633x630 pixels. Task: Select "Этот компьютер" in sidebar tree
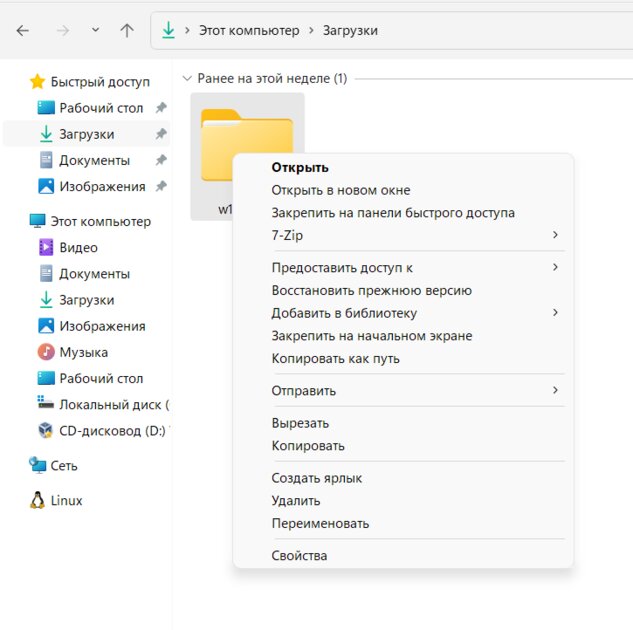[101, 222]
